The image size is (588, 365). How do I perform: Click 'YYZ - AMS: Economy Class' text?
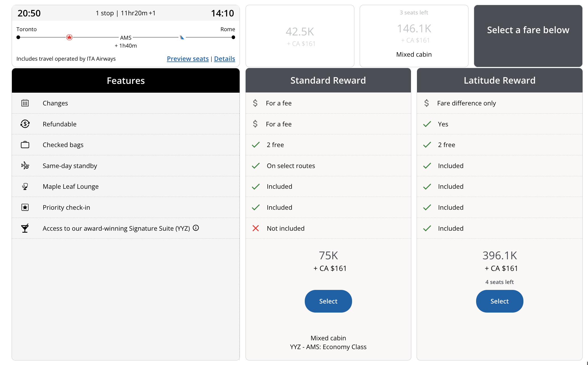pyautogui.click(x=328, y=347)
